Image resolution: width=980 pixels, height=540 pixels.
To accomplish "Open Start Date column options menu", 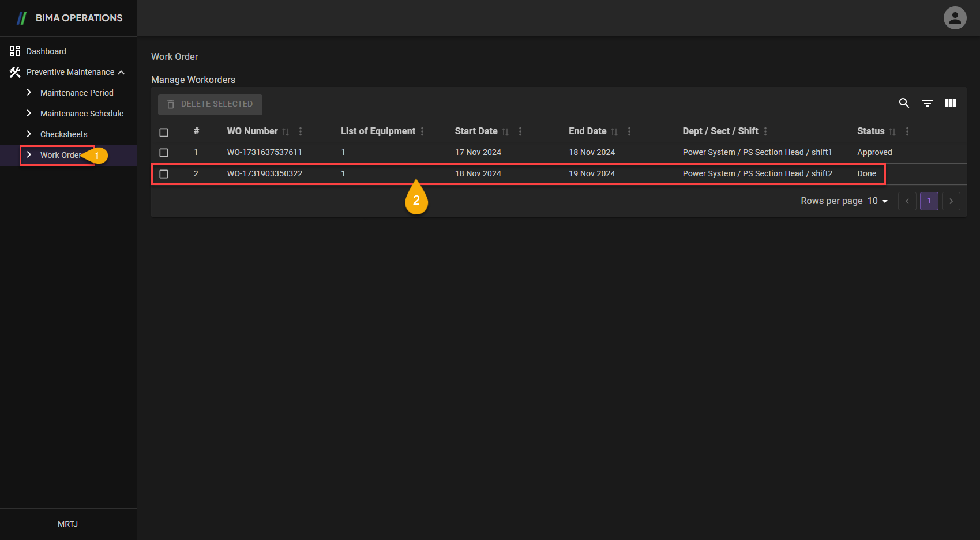I will point(520,131).
